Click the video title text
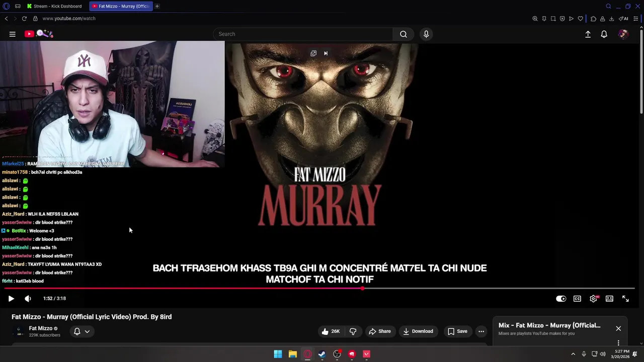 [x=92, y=317]
